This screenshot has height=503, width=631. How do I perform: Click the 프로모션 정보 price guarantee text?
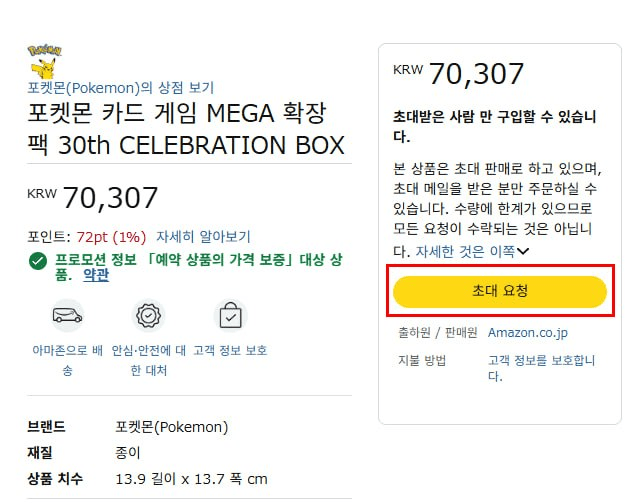tap(198, 267)
